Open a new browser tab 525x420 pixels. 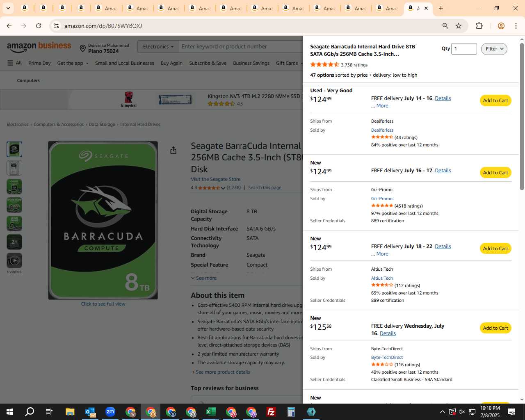pyautogui.click(x=441, y=8)
